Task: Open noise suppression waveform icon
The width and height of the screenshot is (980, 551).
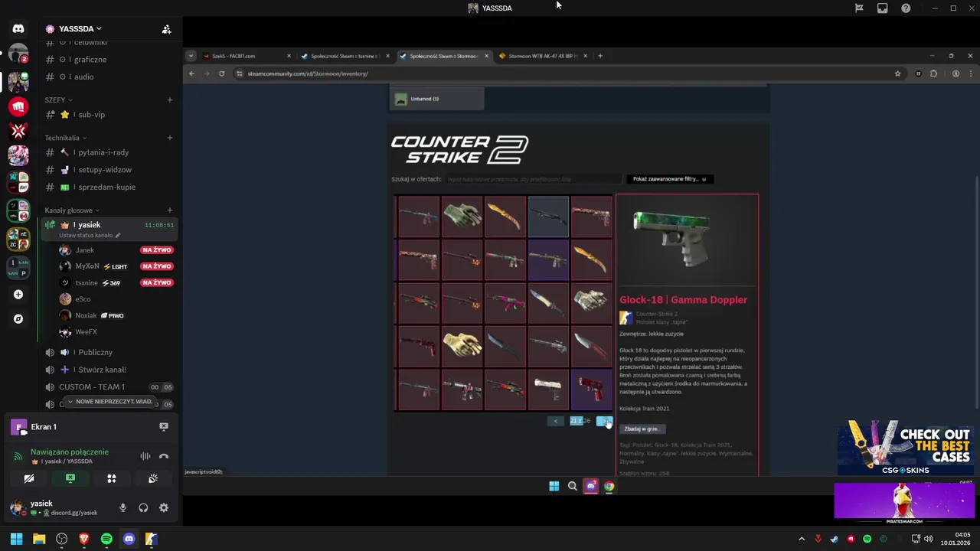Action: (145, 456)
